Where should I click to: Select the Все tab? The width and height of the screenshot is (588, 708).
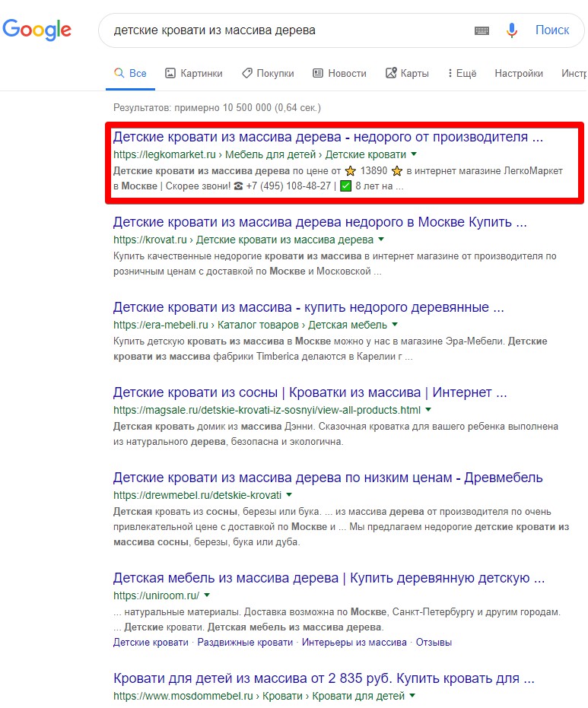click(x=130, y=73)
